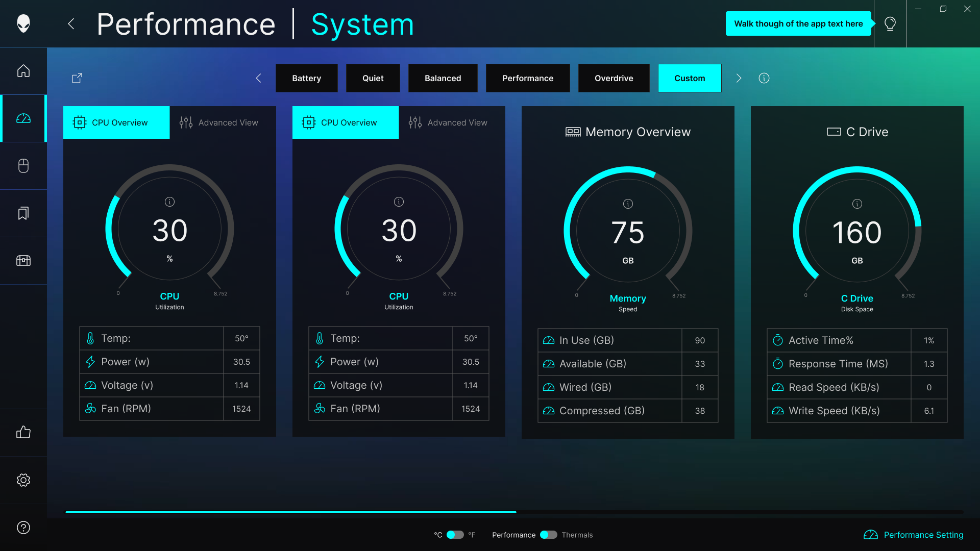
Task: Click Voltage (v) row in second CPU card
Action: pyautogui.click(x=399, y=385)
